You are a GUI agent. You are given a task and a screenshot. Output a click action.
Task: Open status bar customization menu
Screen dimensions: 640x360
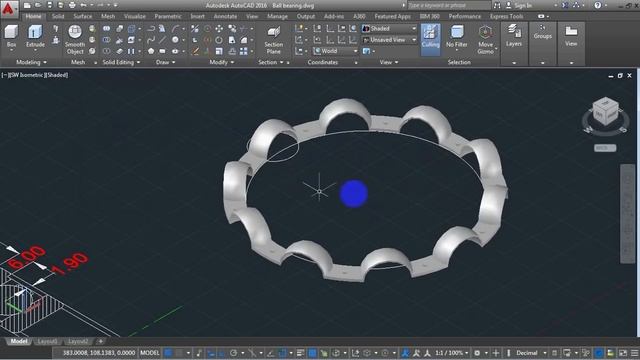point(634,353)
